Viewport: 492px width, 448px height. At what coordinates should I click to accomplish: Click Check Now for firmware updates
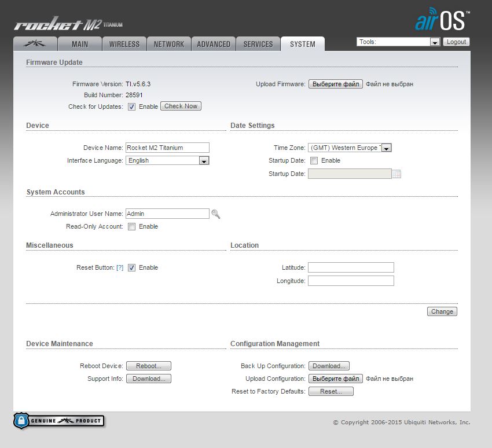[181, 106]
